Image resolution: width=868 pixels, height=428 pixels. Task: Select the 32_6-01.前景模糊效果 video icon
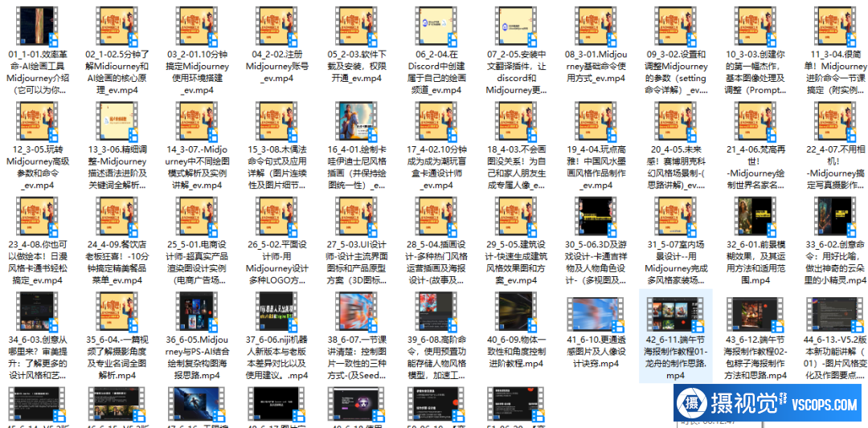[756, 216]
